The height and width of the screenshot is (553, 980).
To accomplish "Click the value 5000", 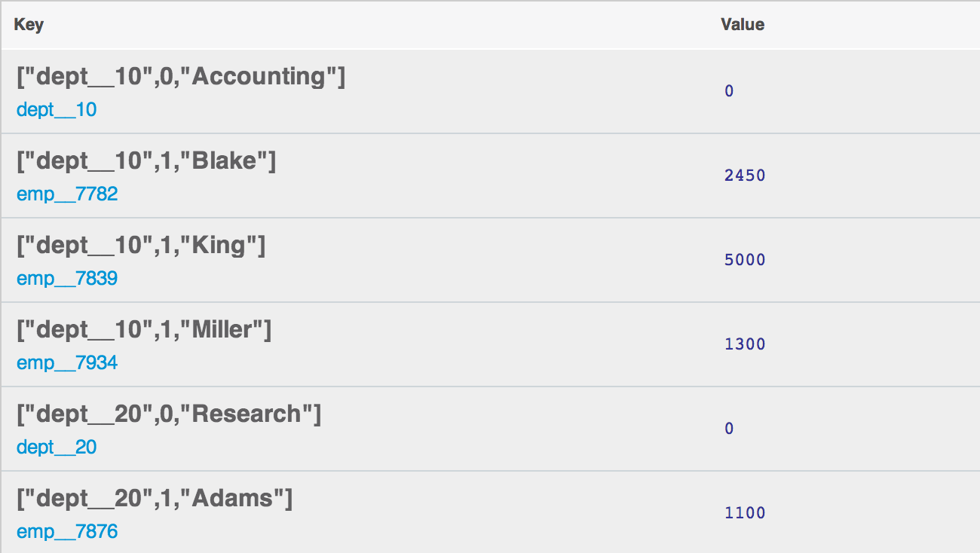I will pyautogui.click(x=745, y=260).
